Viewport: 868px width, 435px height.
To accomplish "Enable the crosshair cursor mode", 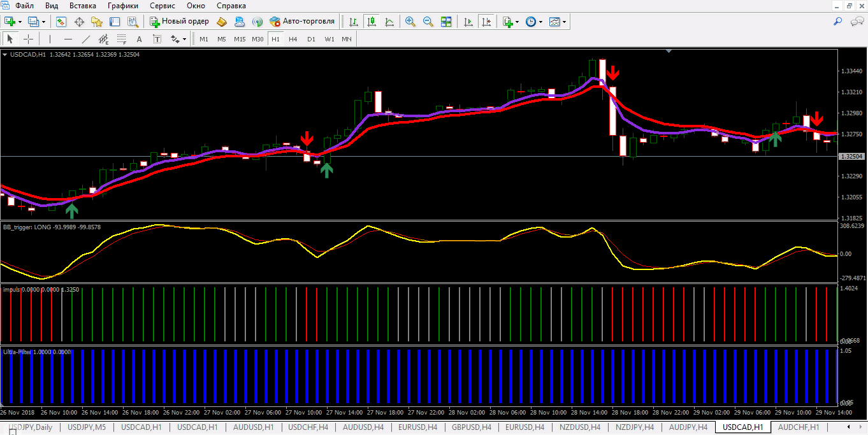I will click(28, 39).
